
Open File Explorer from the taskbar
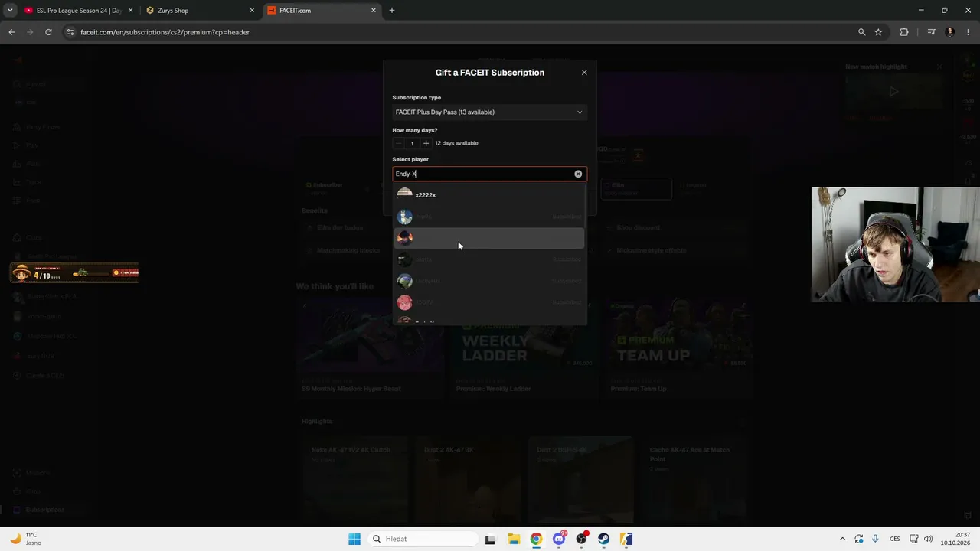pos(513,539)
